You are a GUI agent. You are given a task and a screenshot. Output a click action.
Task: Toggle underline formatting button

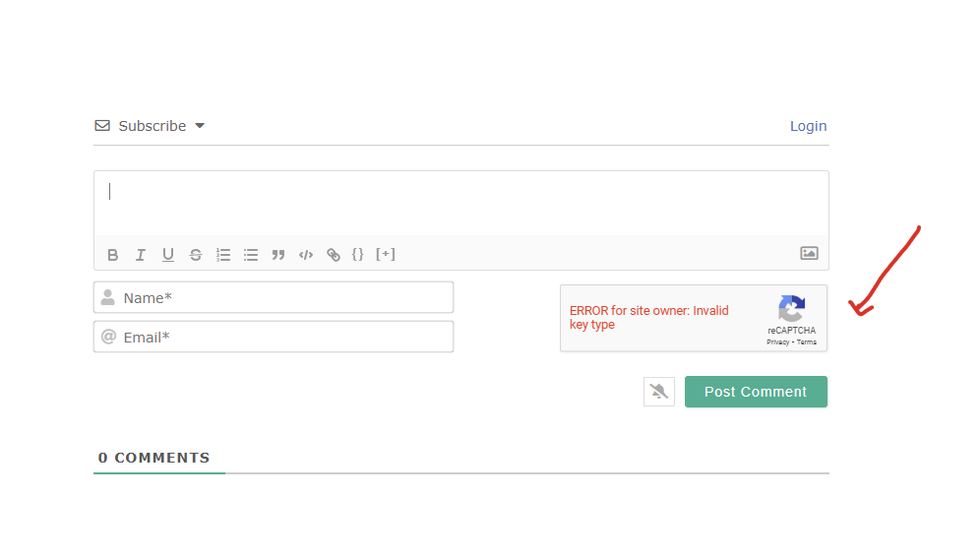168,255
